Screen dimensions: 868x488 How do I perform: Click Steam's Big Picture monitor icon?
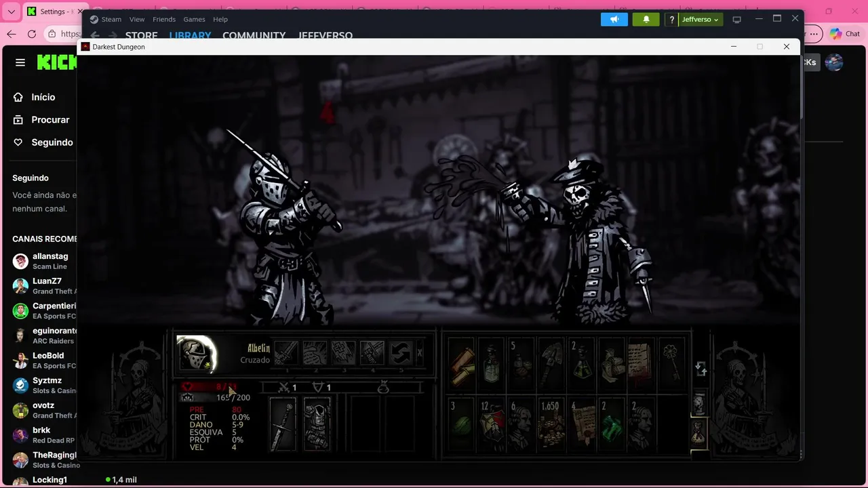737,19
